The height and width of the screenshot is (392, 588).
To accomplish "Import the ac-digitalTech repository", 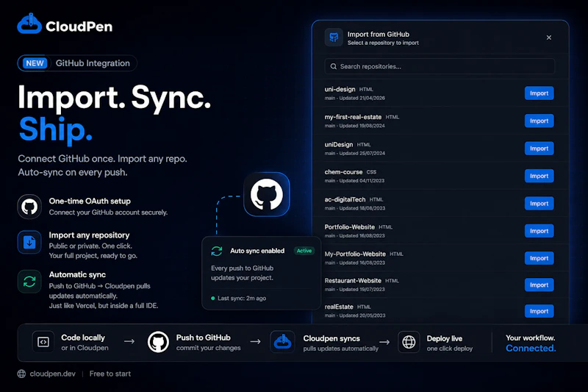I will pyautogui.click(x=539, y=203).
